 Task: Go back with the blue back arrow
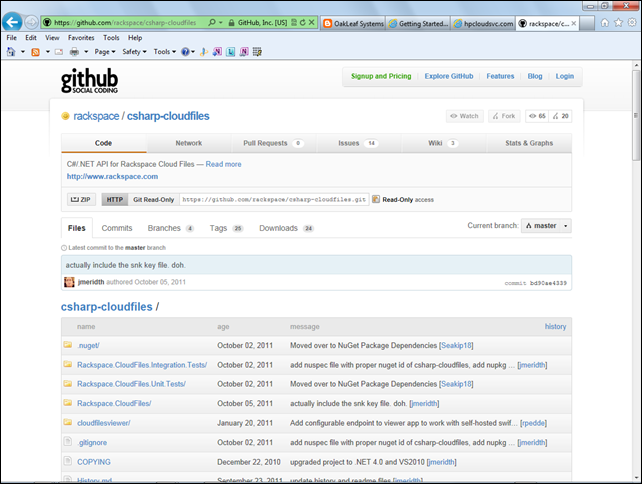click(x=12, y=22)
